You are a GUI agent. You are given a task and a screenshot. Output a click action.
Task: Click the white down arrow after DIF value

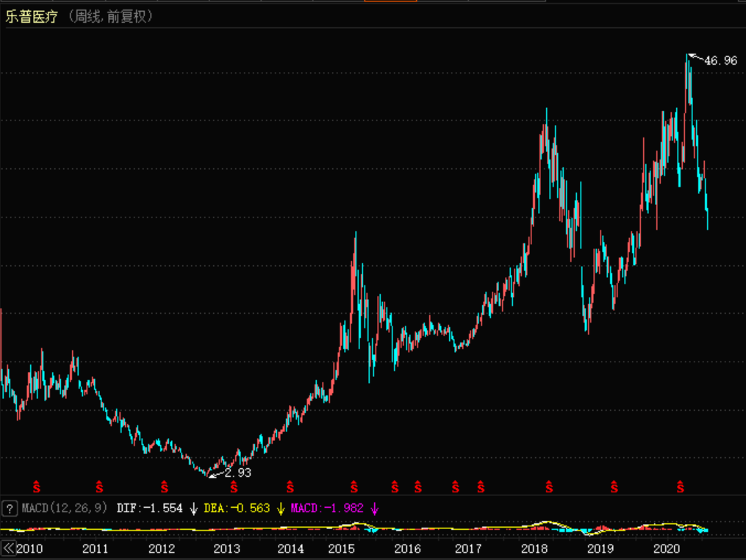pyautogui.click(x=193, y=509)
